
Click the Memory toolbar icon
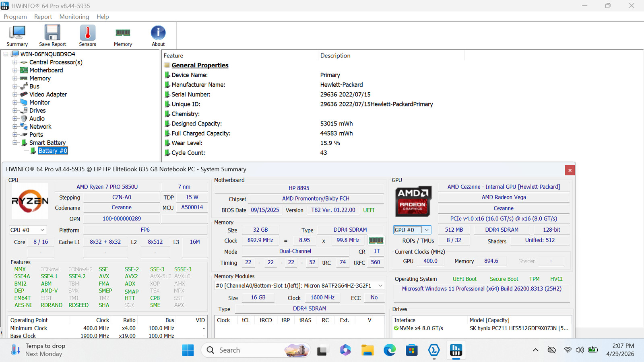pyautogui.click(x=123, y=36)
